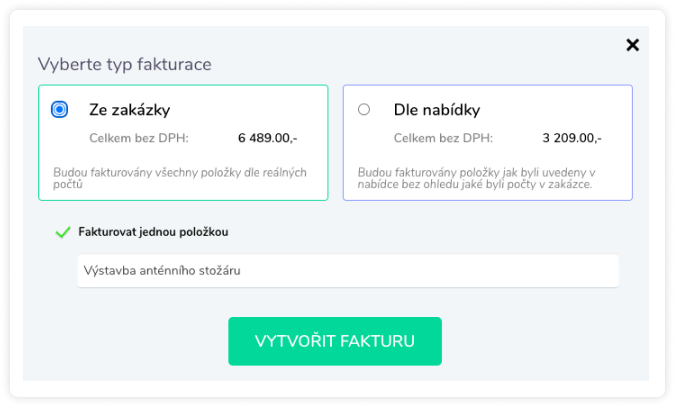Toggle the green Fakturovat jednou položkou checkmark
675x407 pixels.
(x=62, y=232)
